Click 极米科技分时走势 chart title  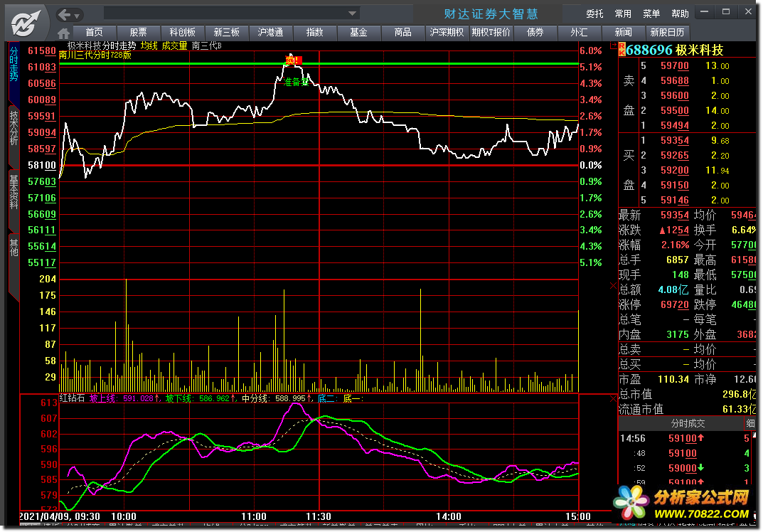point(102,46)
